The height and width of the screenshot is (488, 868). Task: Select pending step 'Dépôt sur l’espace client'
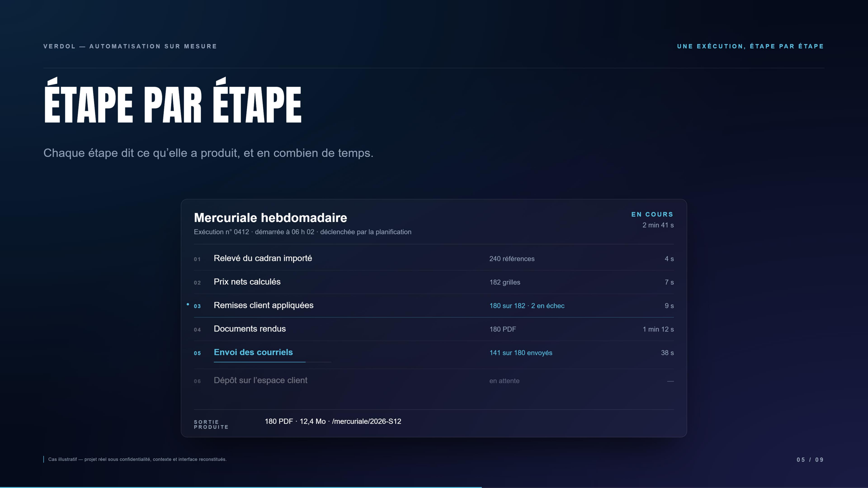(260, 381)
